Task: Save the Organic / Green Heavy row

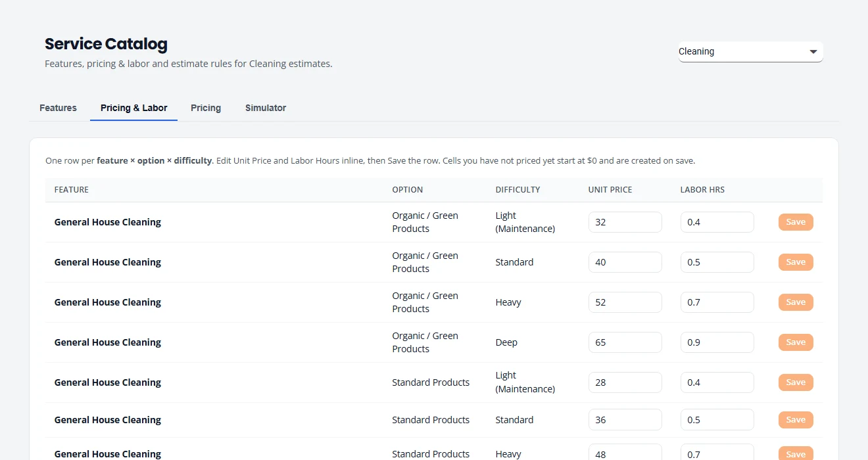Action: pos(796,302)
